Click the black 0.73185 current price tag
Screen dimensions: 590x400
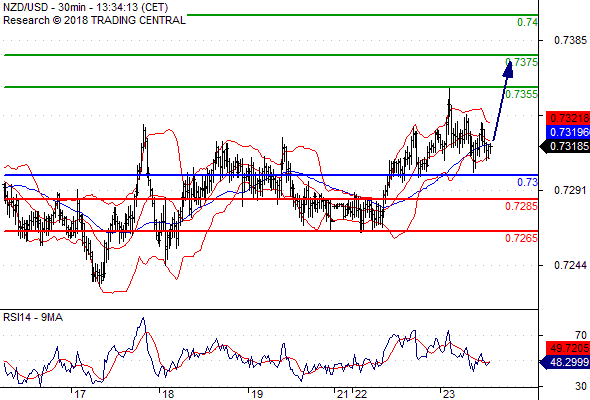pyautogui.click(x=565, y=146)
